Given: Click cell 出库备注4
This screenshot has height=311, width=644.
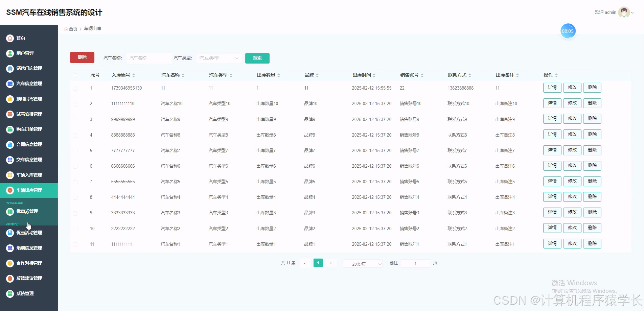Looking at the screenshot, I should coord(505,197).
